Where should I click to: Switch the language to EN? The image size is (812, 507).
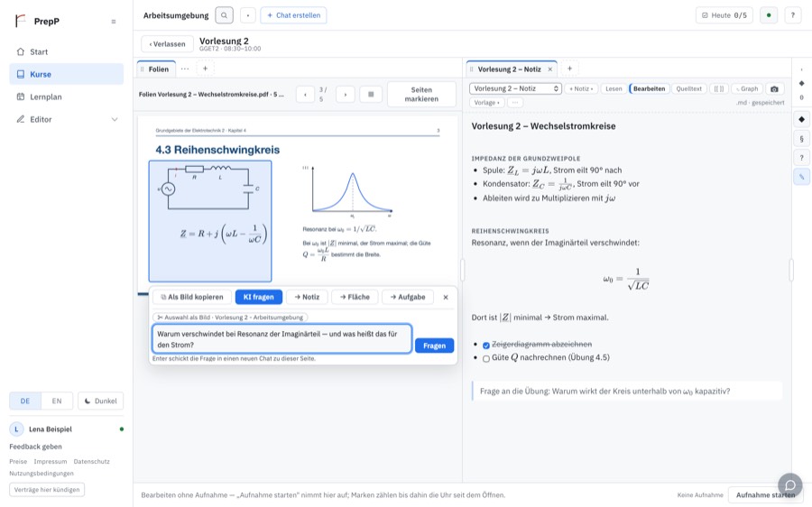pyautogui.click(x=57, y=401)
